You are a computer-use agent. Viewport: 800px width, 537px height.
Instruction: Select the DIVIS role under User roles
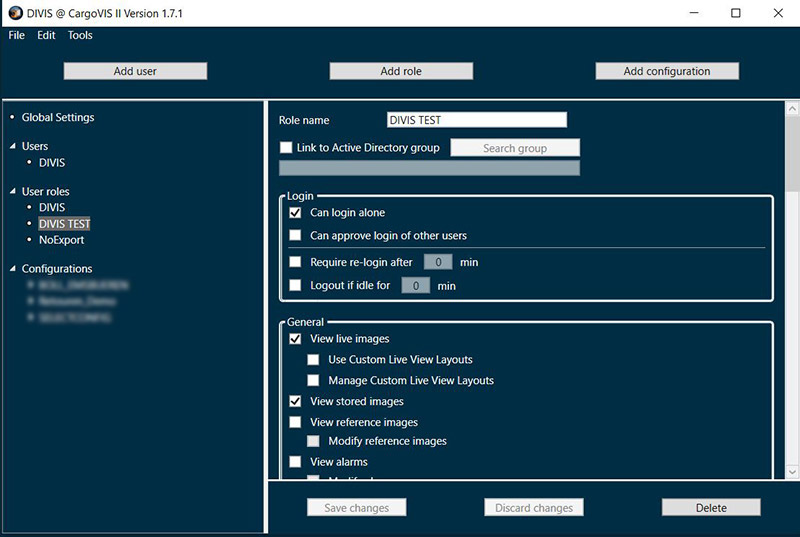pos(52,208)
